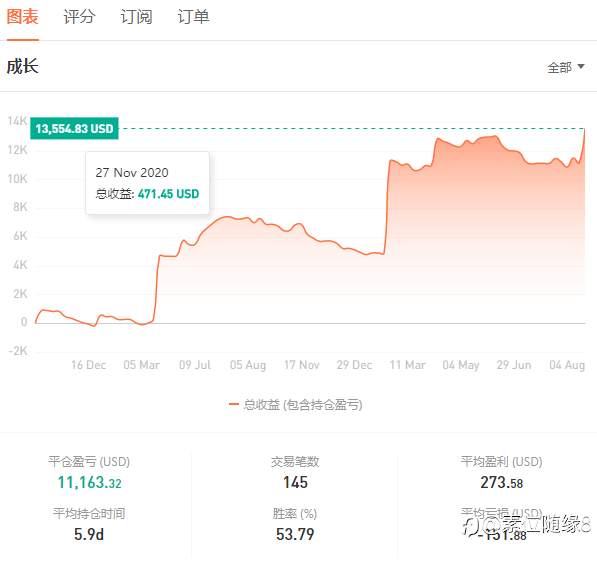
Task: Click the 04 Aug axis date
Action: tap(567, 365)
